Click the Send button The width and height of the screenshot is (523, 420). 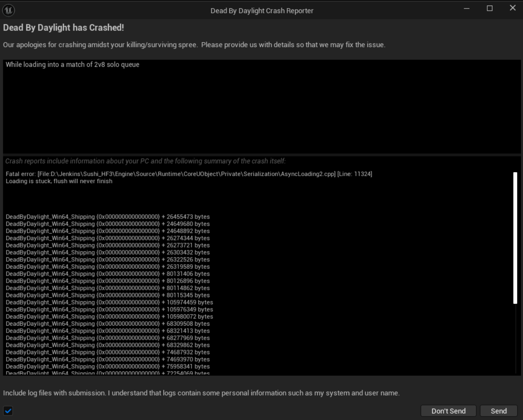pyautogui.click(x=499, y=411)
